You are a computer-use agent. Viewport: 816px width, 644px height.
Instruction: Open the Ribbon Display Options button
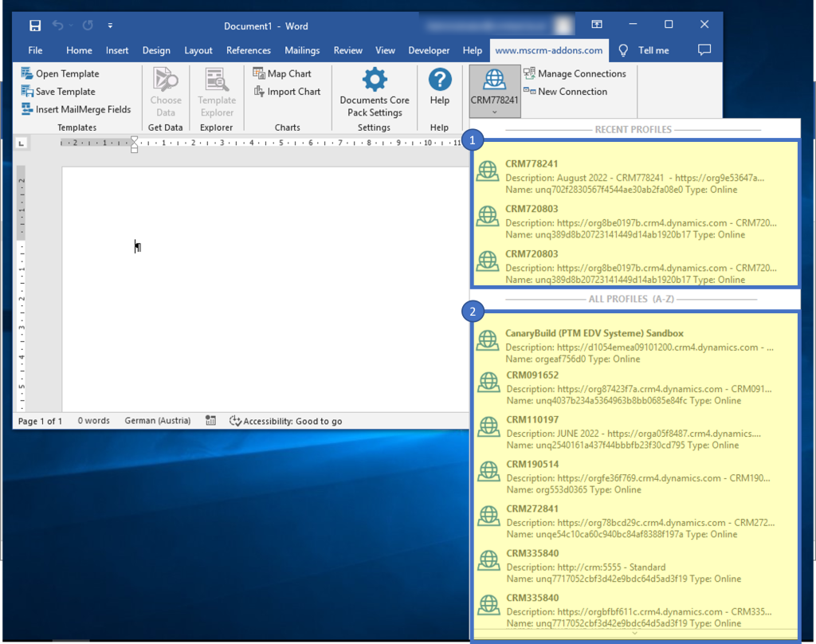[597, 25]
